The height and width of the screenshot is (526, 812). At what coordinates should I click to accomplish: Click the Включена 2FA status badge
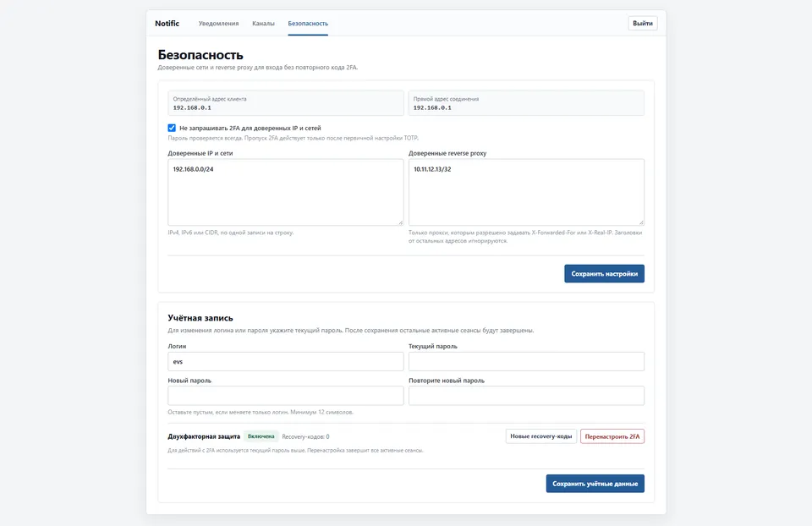261,436
